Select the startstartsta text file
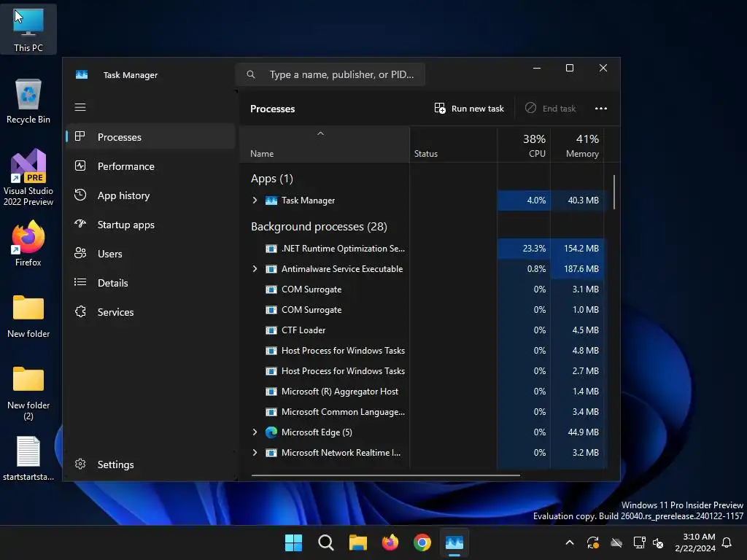 [28, 458]
